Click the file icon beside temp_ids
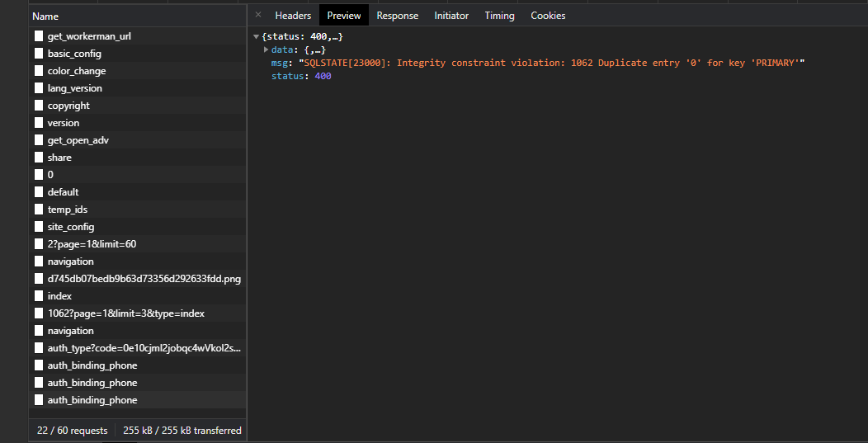868x443 pixels. pyautogui.click(x=38, y=210)
